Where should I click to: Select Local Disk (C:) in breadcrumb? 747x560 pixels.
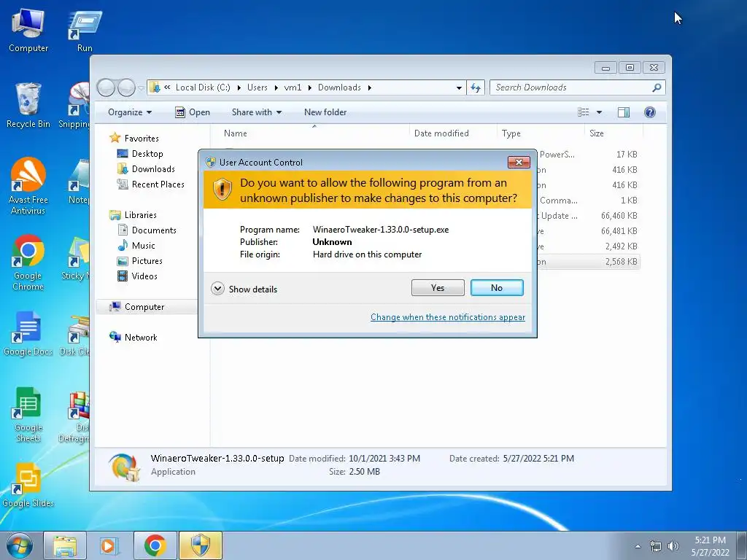click(x=203, y=87)
